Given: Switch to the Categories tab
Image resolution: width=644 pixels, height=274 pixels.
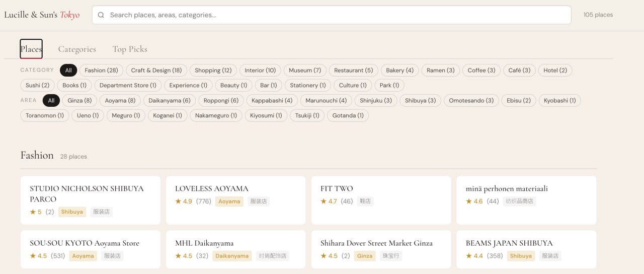Looking at the screenshot, I should (77, 49).
